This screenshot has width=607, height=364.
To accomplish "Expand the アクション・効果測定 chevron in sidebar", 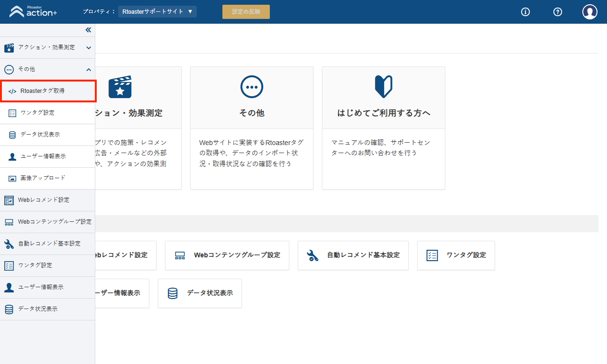I will tap(89, 47).
